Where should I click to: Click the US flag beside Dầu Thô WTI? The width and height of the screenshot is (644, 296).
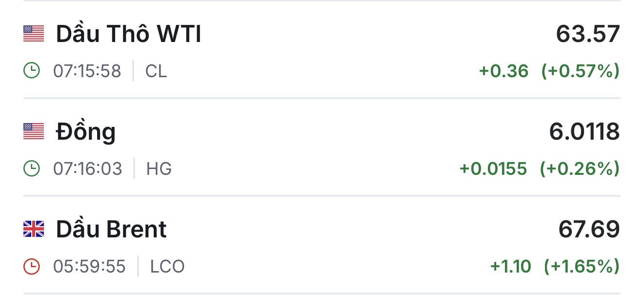pos(34,34)
